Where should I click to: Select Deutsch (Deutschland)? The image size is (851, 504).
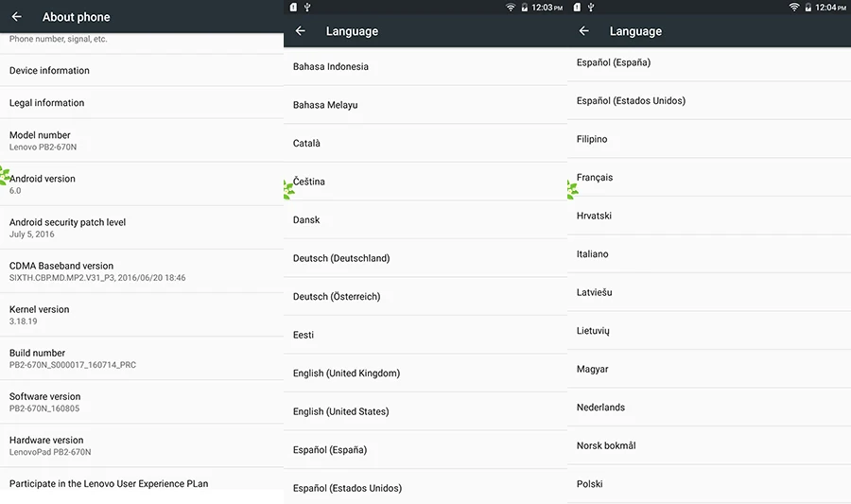[425, 258]
